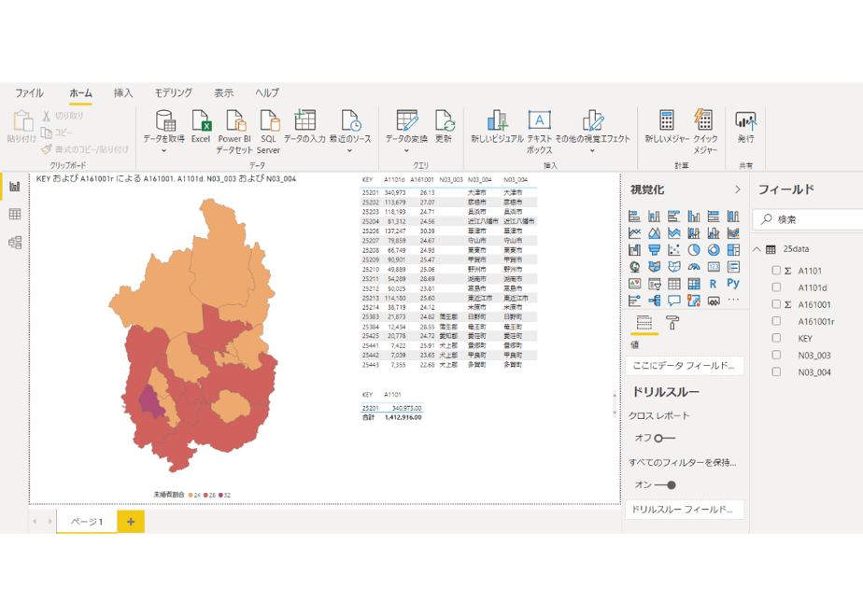The image size is (863, 616).
Task: Select the line chart visual
Action: coord(634,233)
